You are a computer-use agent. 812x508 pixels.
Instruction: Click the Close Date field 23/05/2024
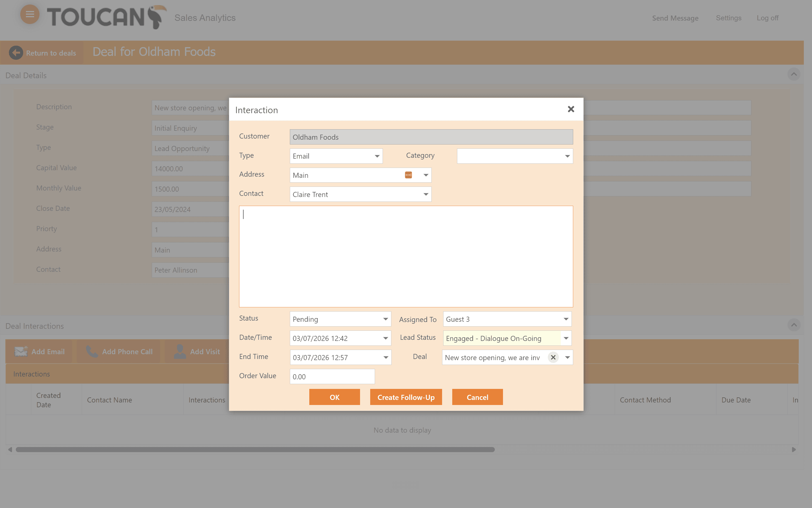click(190, 209)
